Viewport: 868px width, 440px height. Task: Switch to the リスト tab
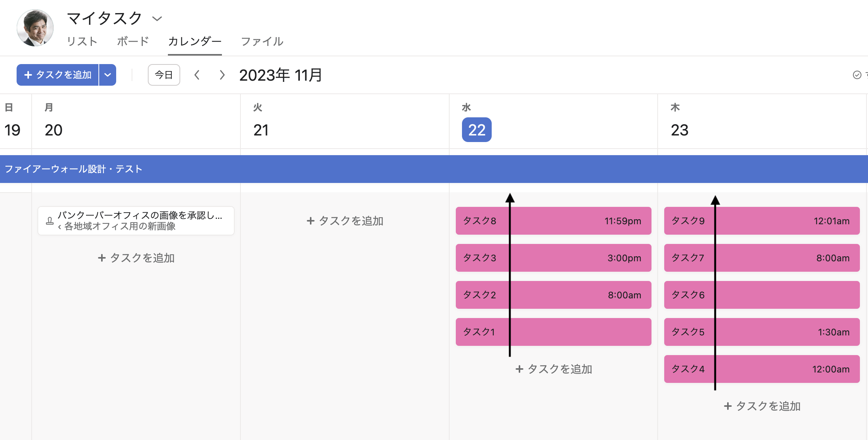82,41
